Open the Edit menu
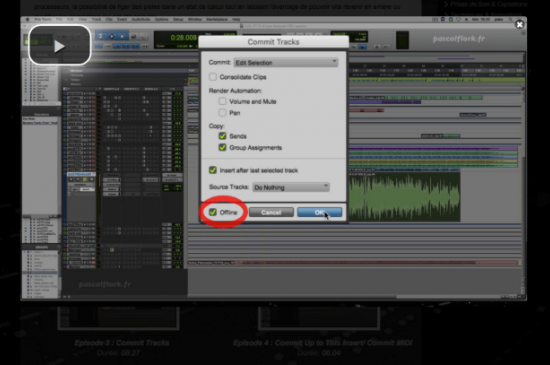550x365 pixels. point(70,19)
